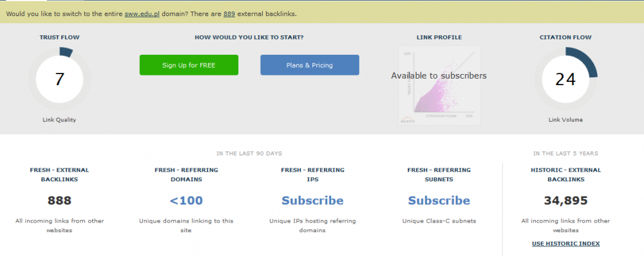Open the 889 external backlinks link

click(229, 14)
